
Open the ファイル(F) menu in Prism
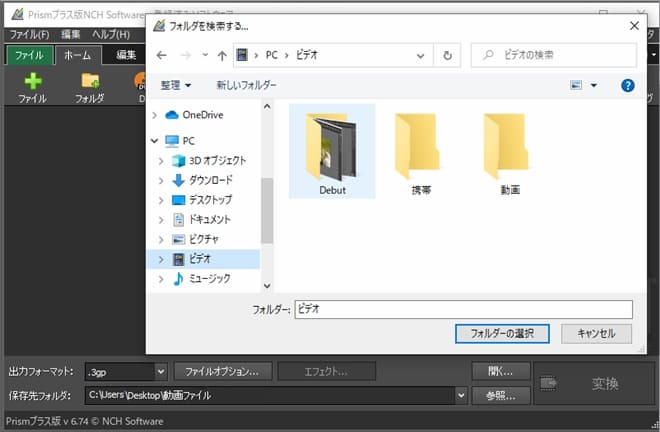coord(29,35)
